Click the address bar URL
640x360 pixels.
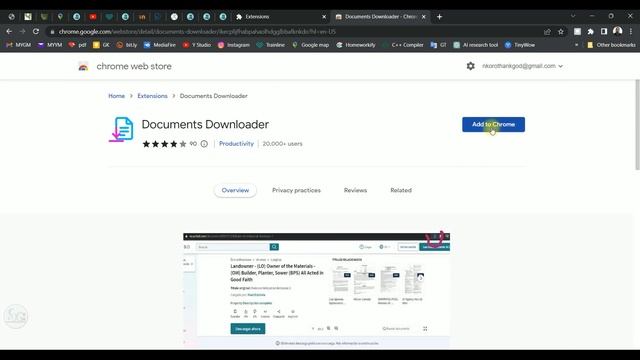tap(197, 31)
